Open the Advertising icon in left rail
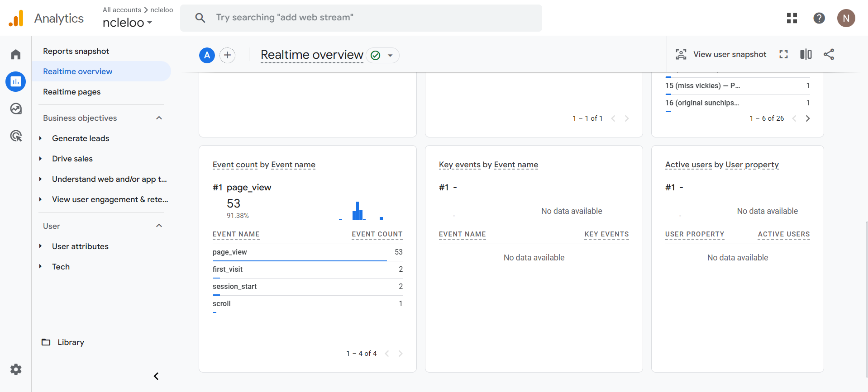This screenshot has width=868, height=392. coord(16,136)
